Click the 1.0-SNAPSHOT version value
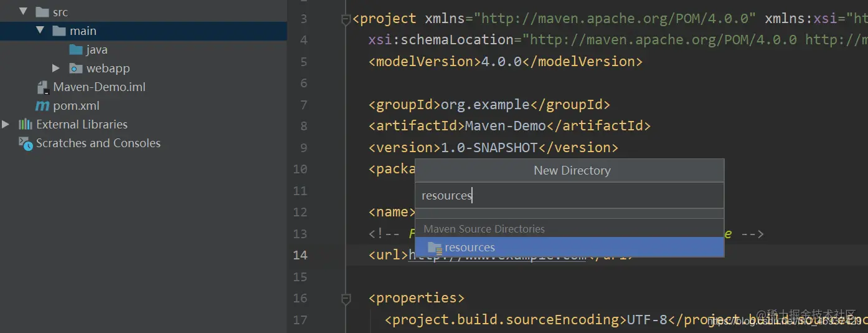868x333 pixels. tap(489, 147)
